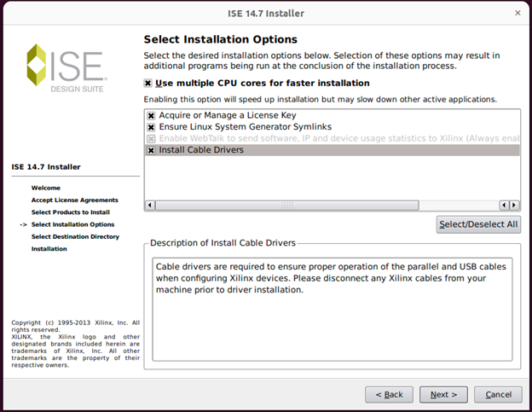Uncheck Acquire or Manage a License Key
This screenshot has height=412, width=532.
pyautogui.click(x=151, y=116)
